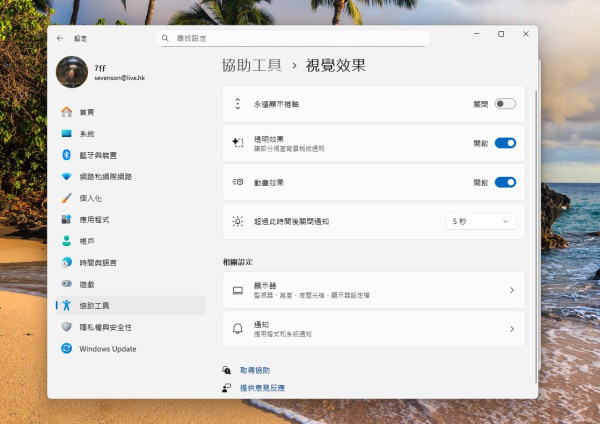Click the 視覺效果 page title
Screen dimensions: 600x424
336,65
